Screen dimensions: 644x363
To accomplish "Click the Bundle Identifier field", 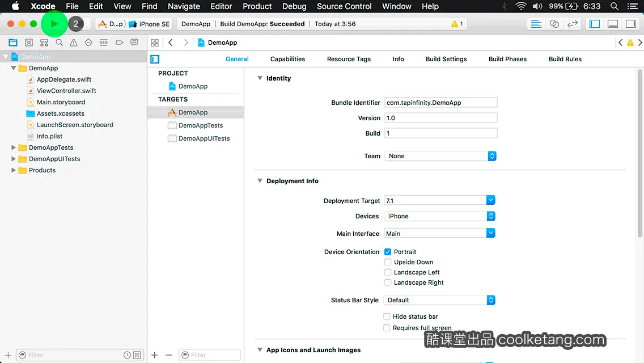I will coord(440,102).
